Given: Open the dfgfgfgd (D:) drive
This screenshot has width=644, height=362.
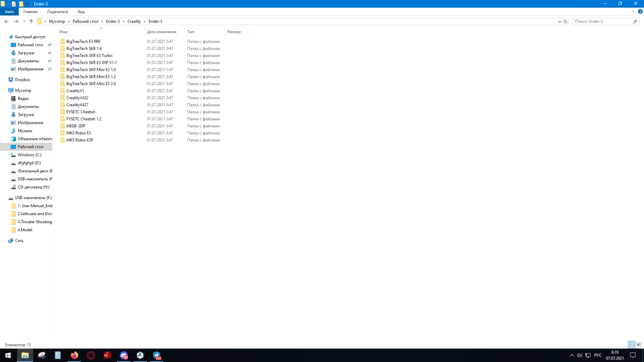Looking at the screenshot, I should point(29,163).
